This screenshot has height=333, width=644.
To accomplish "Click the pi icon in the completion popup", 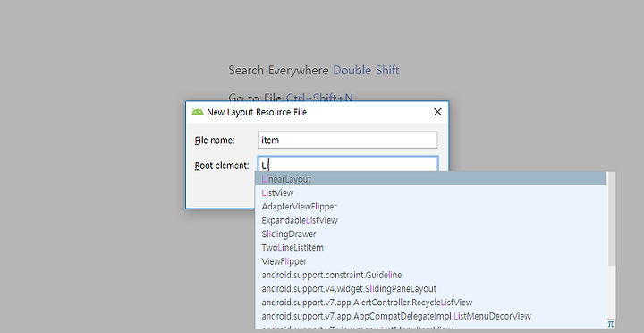I will point(611,324).
